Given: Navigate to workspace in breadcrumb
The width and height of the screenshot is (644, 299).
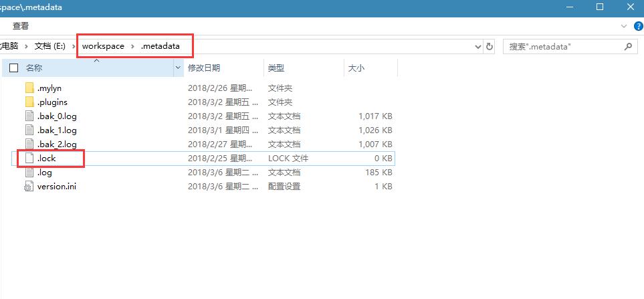Looking at the screenshot, I should pyautogui.click(x=103, y=46).
